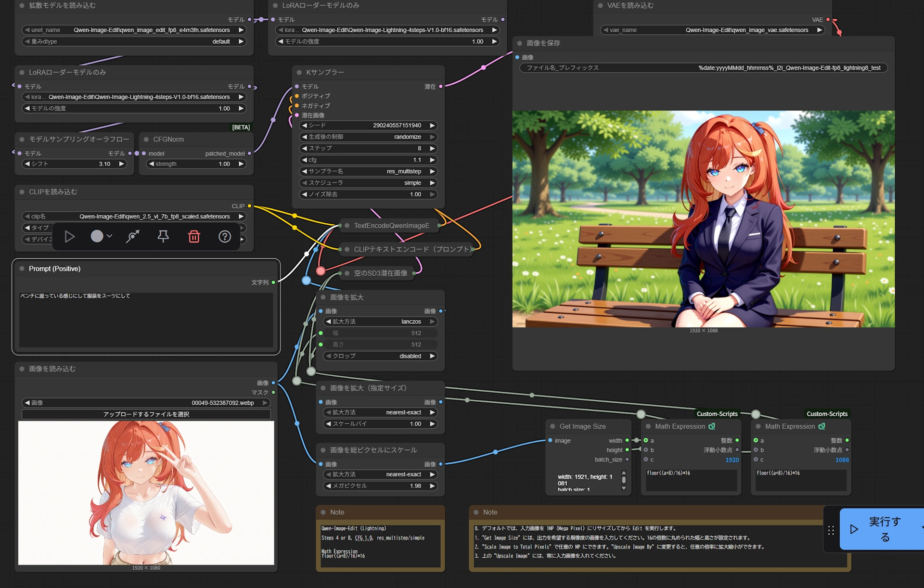
Task: Collapse the Kサンプラー node via its dot
Action: [299, 72]
